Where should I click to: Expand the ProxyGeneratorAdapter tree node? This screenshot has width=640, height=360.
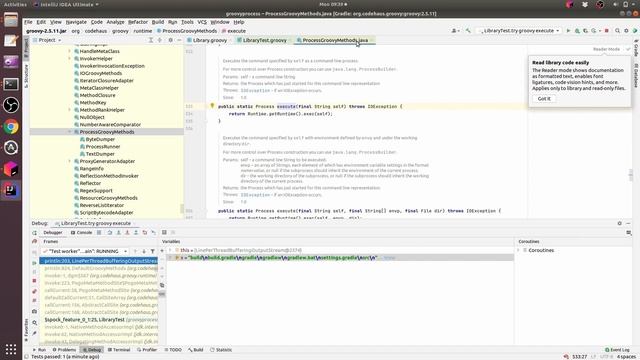click(x=69, y=161)
